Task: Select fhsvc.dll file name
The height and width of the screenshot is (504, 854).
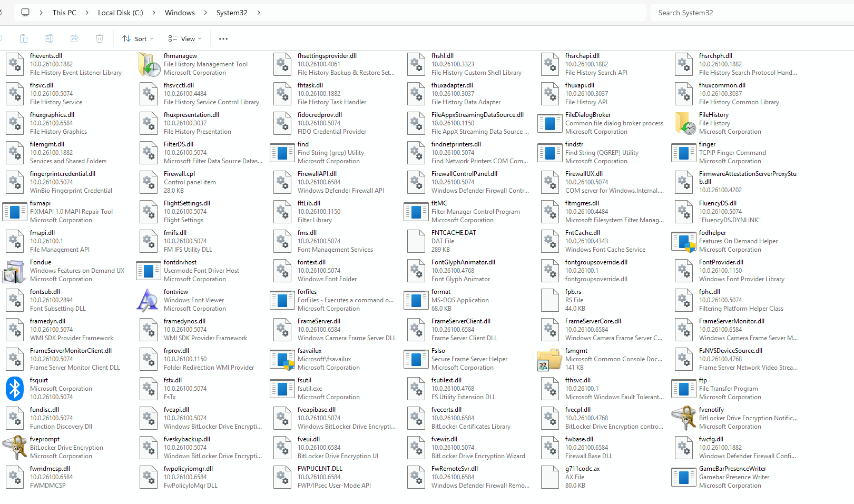Action: 42,85
